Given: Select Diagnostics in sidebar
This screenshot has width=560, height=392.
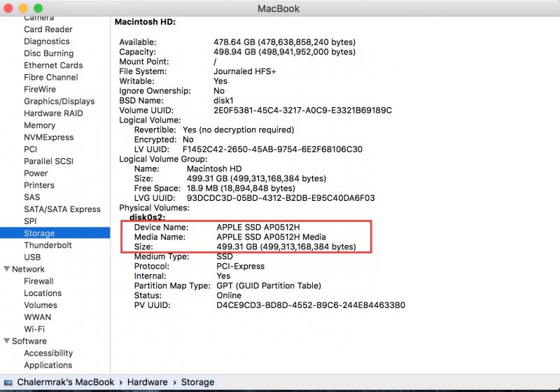Looking at the screenshot, I should pyautogui.click(x=47, y=41).
